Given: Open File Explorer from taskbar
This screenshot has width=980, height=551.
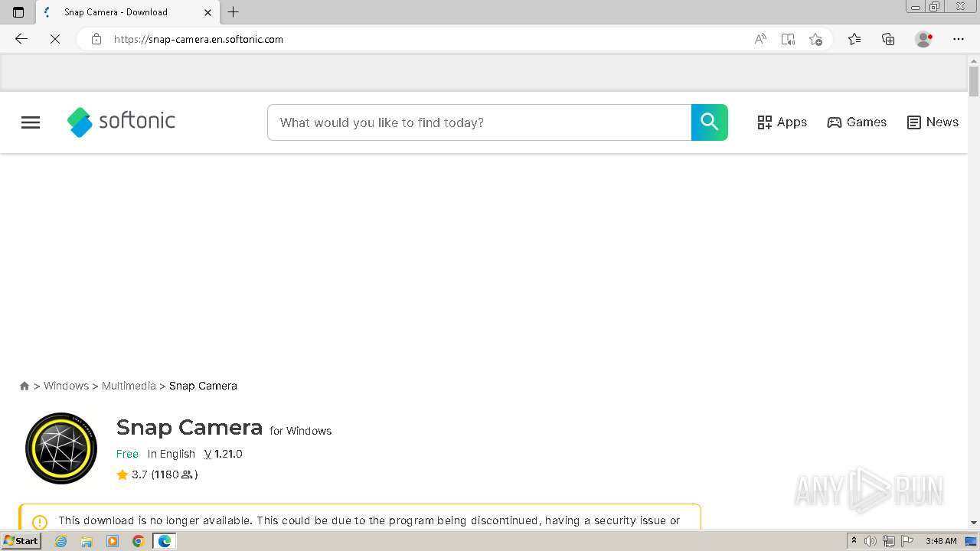Looking at the screenshot, I should click(x=87, y=541).
